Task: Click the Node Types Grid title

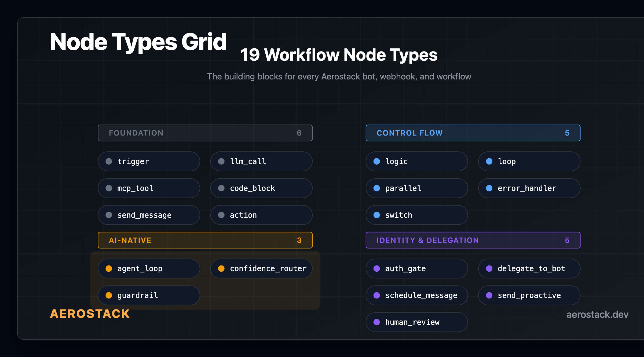Action: click(x=138, y=42)
